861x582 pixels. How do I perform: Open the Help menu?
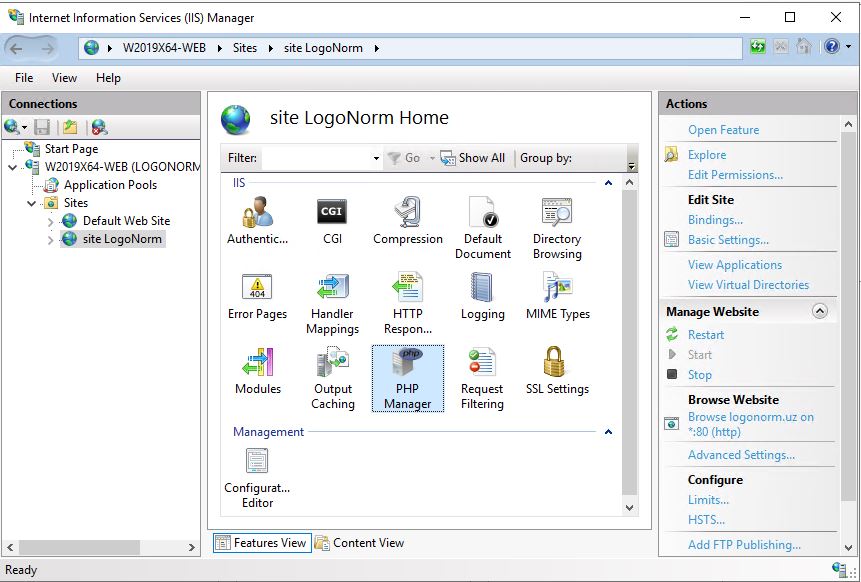point(108,78)
